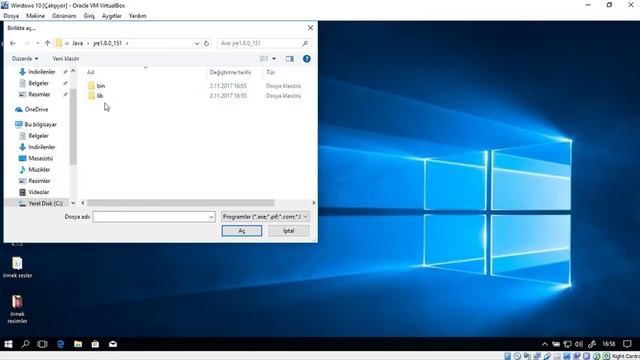Open Mail app from taskbar
This screenshot has width=640, height=360.
click(113, 344)
